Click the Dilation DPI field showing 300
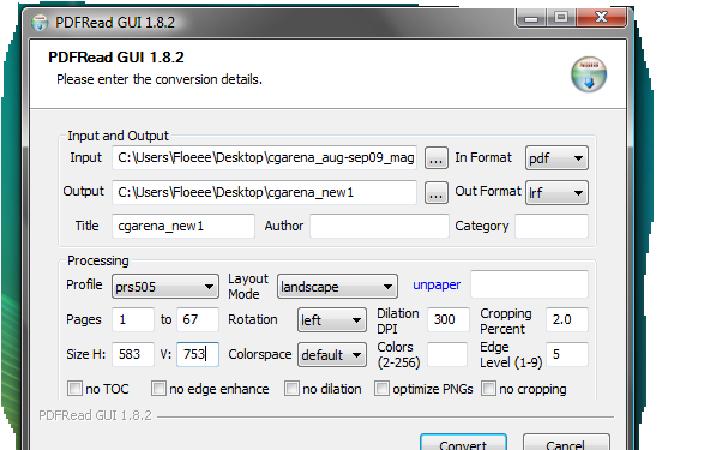This screenshot has width=720, height=450. pyautogui.click(x=448, y=319)
